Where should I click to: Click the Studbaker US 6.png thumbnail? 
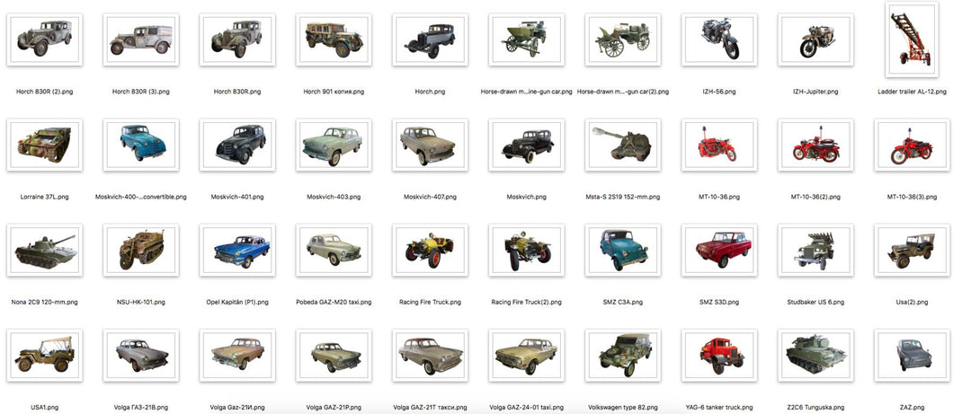click(x=815, y=250)
